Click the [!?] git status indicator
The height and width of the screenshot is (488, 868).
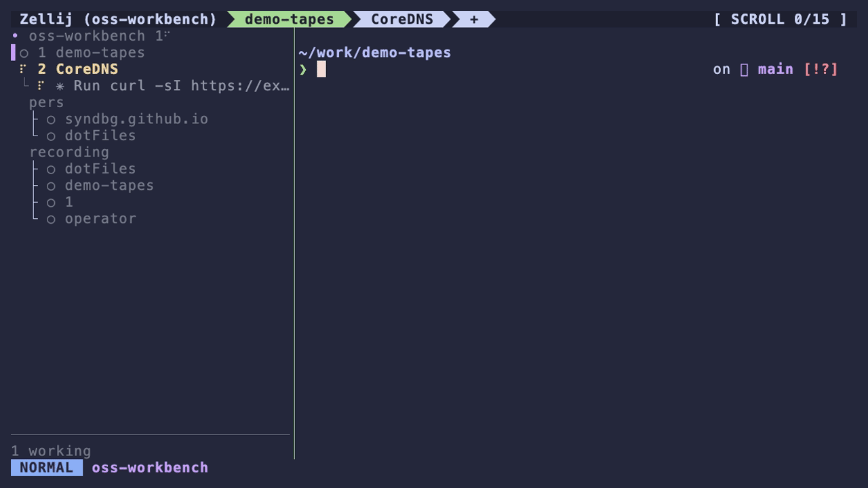pyautogui.click(x=821, y=69)
